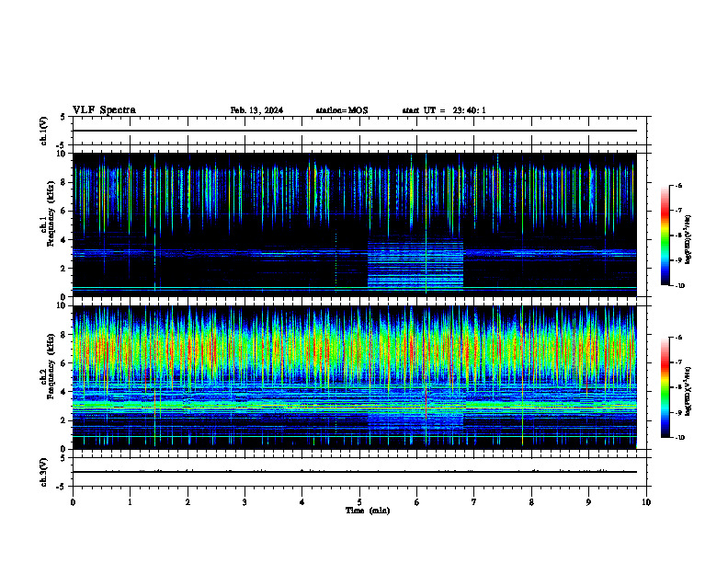Click the time axis tick label 9

pyautogui.click(x=588, y=502)
